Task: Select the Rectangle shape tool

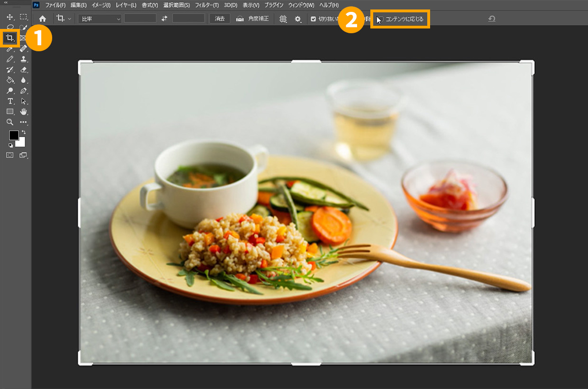Action: (x=9, y=111)
